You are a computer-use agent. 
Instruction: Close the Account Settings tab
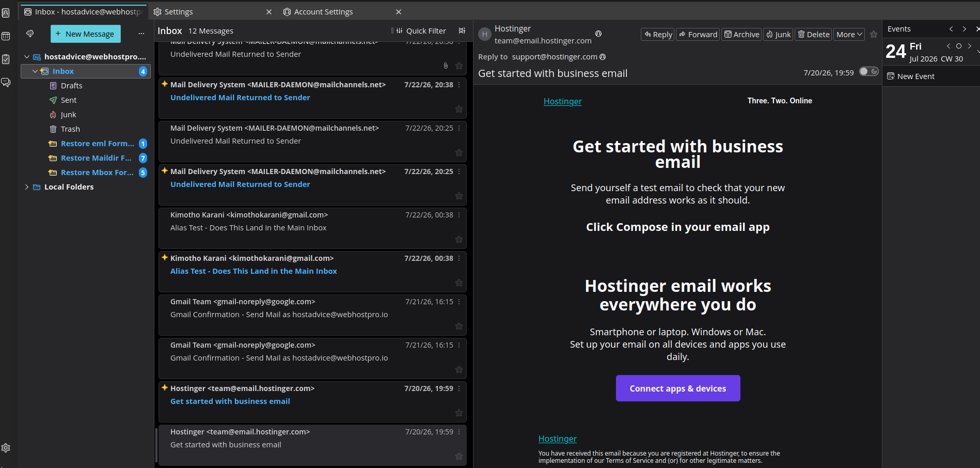click(399, 12)
